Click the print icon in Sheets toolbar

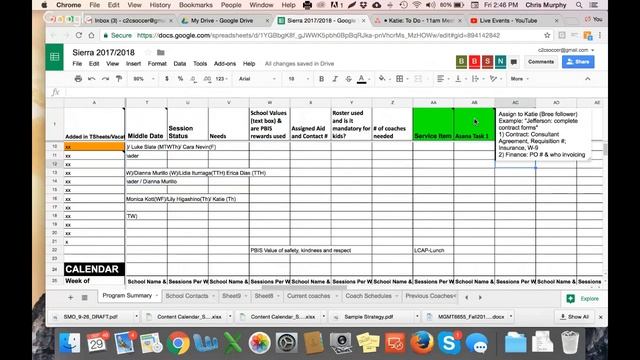point(78,79)
